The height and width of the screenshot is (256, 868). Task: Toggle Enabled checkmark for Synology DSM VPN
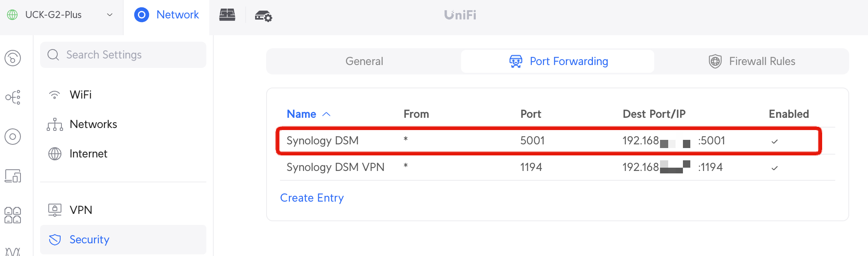tap(774, 168)
